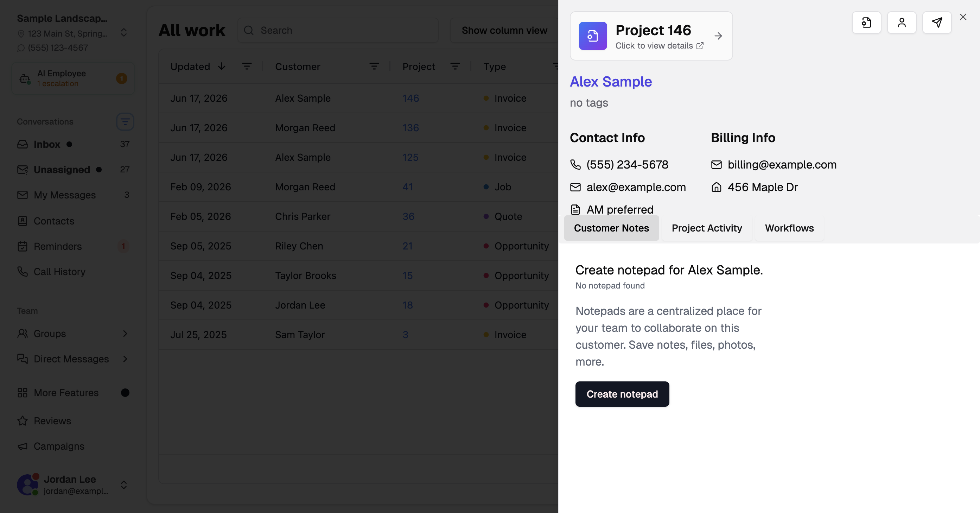Click the Search input field
Screen dimensions: 980x513
(x=338, y=31)
